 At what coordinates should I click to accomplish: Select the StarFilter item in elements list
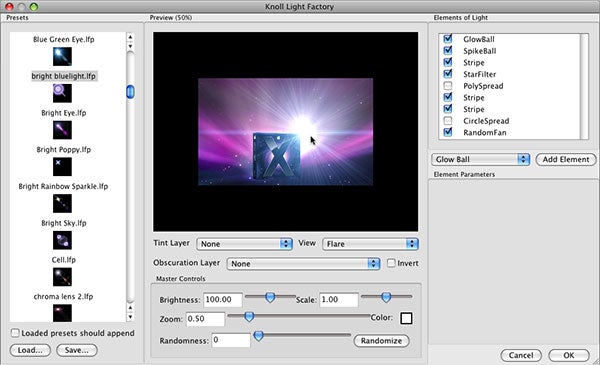coord(479,74)
